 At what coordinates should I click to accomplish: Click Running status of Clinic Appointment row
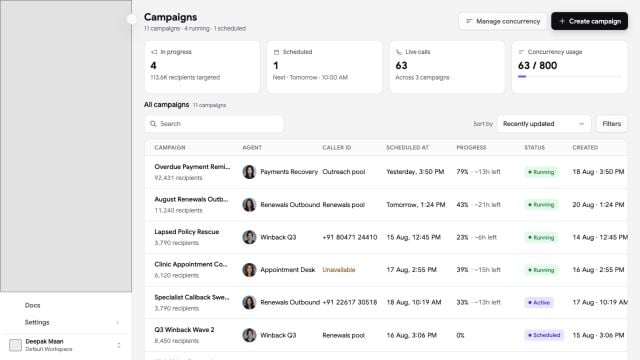click(x=541, y=270)
